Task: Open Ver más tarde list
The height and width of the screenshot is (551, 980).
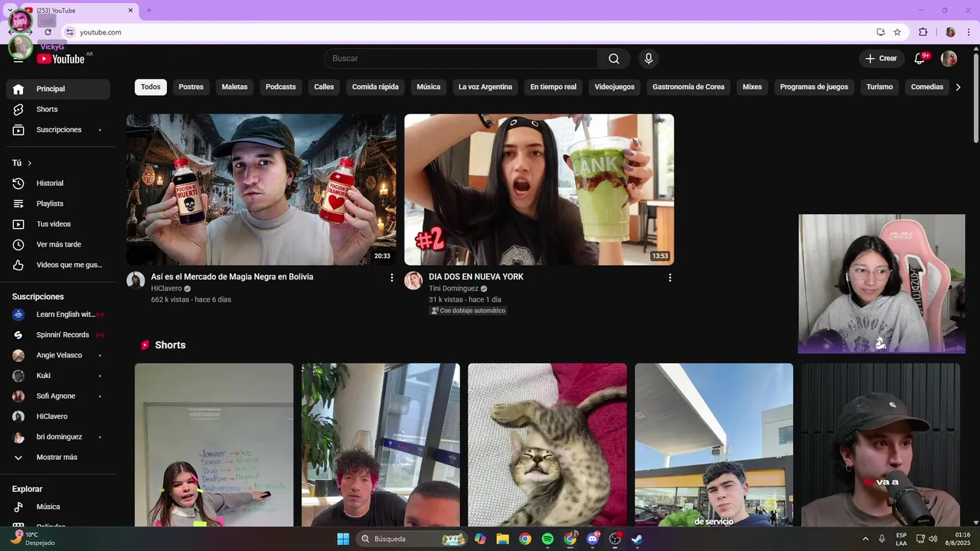Action: (x=58, y=245)
